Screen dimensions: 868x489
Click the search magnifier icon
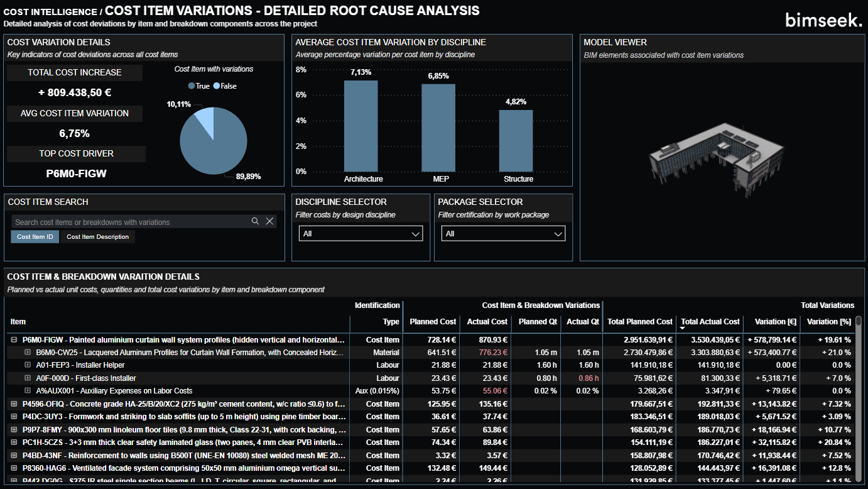point(255,221)
